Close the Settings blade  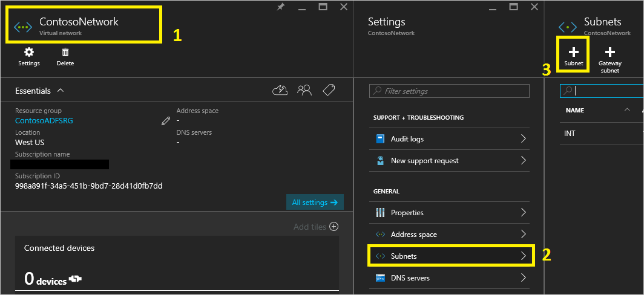(x=534, y=7)
